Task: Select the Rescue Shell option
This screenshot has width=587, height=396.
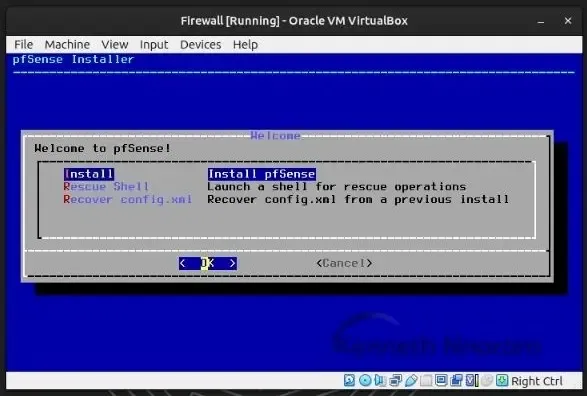Action: pyautogui.click(x=106, y=186)
